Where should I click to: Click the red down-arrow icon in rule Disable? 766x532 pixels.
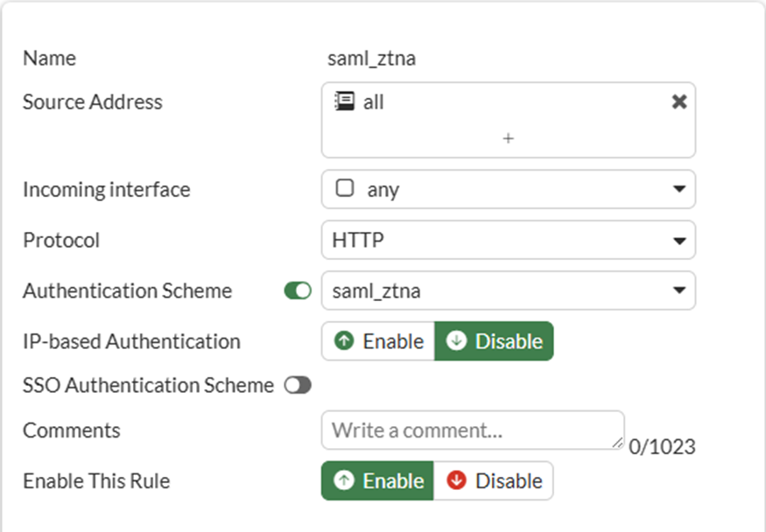coord(456,480)
